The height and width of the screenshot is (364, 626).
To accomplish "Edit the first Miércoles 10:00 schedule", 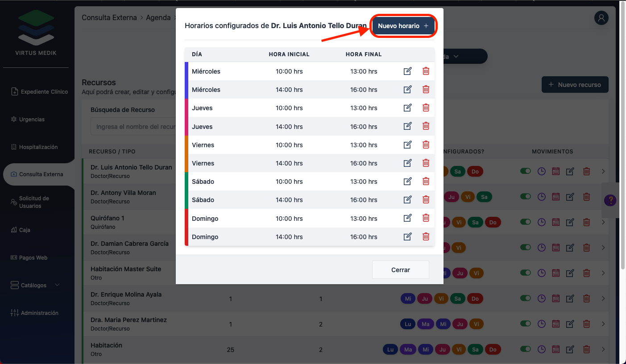I will pos(407,71).
